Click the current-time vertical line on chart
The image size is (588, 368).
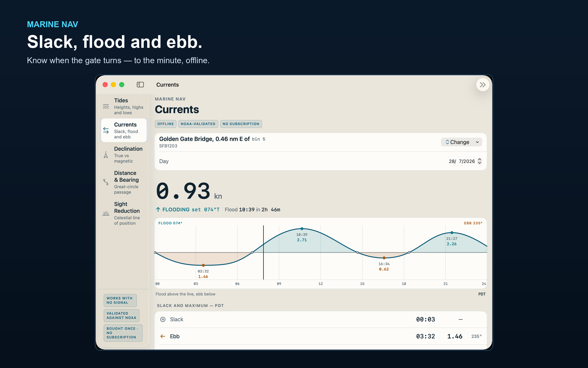(263, 252)
